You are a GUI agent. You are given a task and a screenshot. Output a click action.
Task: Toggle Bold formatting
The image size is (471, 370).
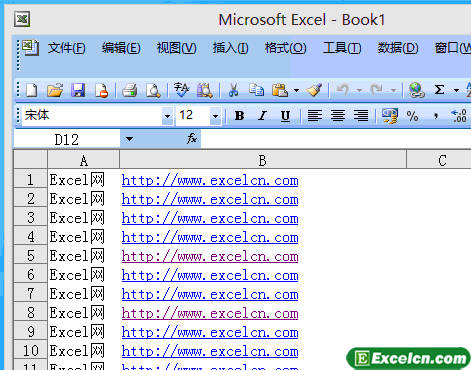click(x=239, y=116)
